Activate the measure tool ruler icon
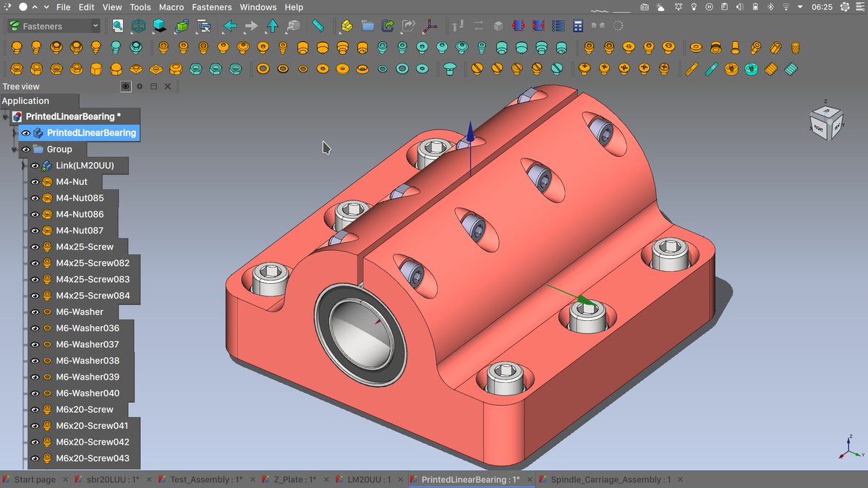Screen dimensions: 868x488 click(318, 25)
